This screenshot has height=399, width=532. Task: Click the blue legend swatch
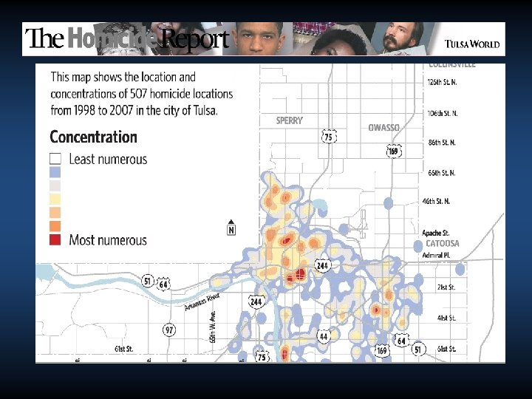(x=55, y=172)
